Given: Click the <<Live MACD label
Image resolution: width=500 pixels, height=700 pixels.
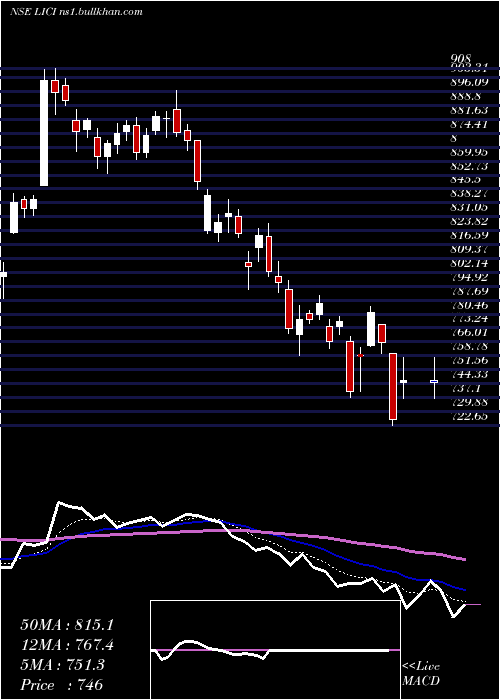Looking at the screenshot, I should 421,673.
